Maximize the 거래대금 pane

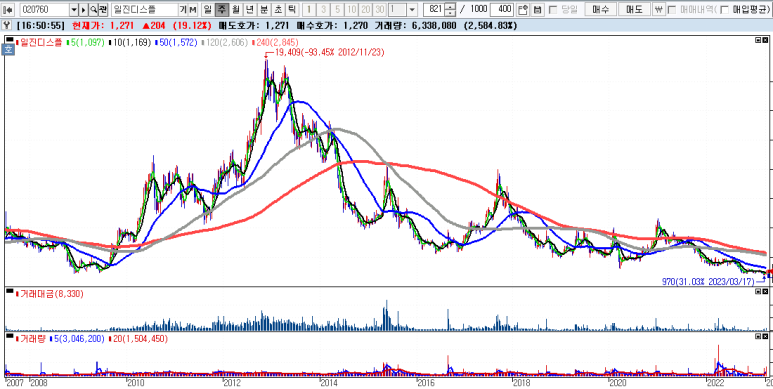[758, 291]
